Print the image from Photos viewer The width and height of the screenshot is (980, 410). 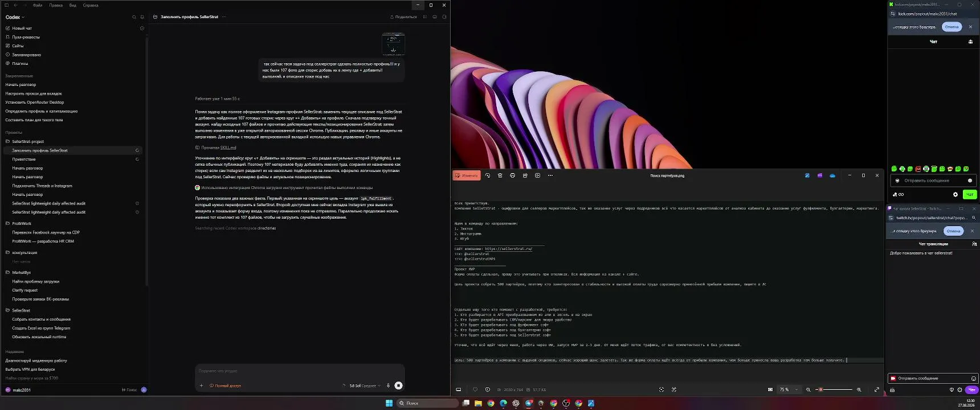point(513,175)
